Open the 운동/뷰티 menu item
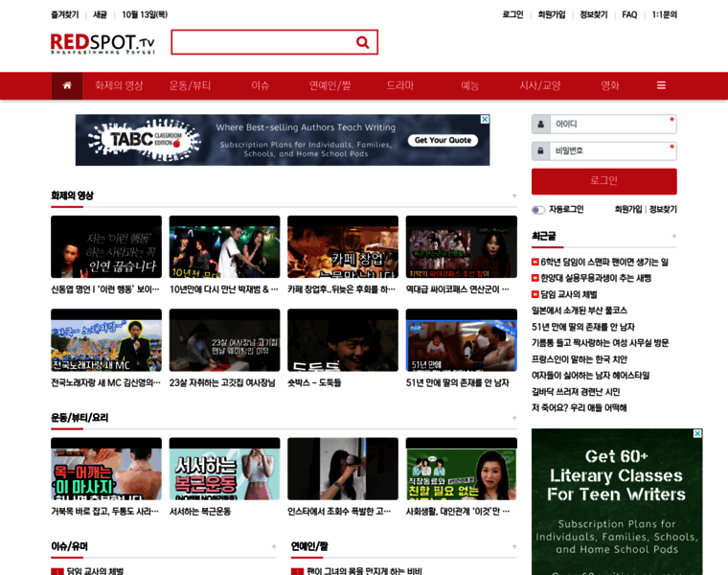 point(190,85)
